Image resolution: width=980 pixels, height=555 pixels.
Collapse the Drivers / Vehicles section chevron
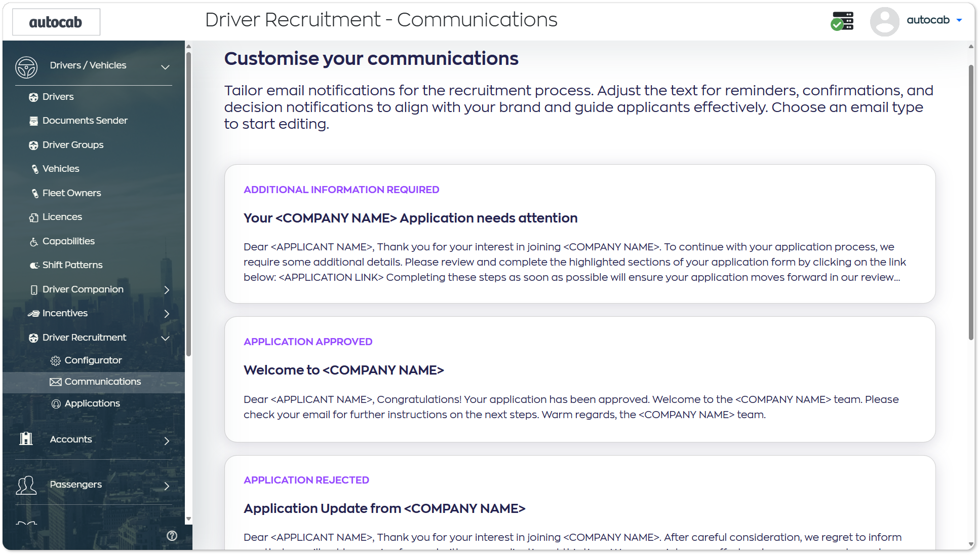click(x=165, y=67)
